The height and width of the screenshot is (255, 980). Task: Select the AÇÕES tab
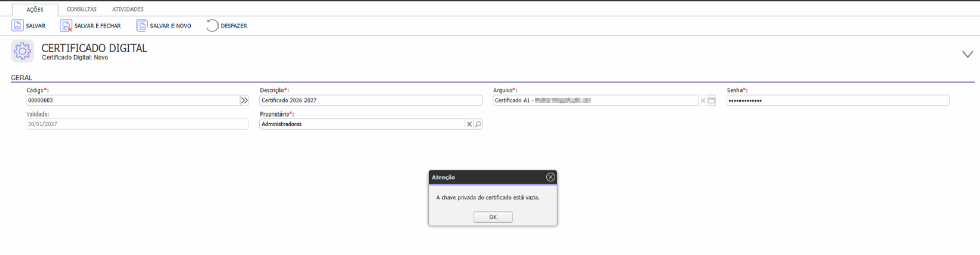35,9
